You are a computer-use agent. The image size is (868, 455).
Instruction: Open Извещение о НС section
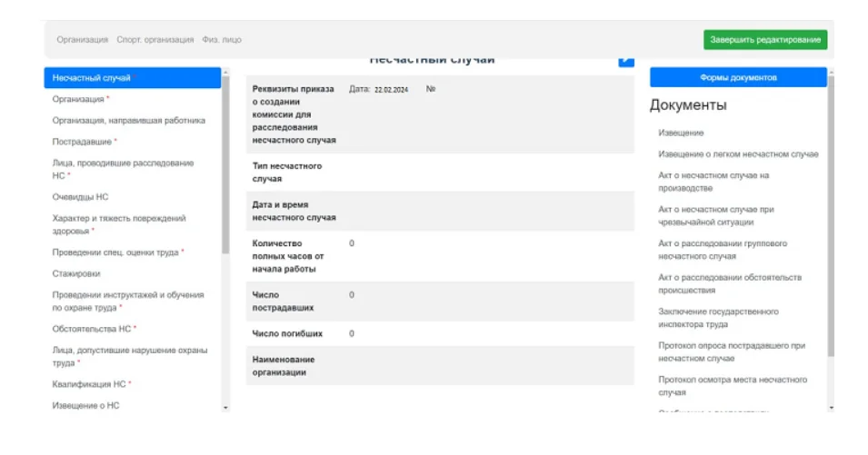[x=85, y=405]
